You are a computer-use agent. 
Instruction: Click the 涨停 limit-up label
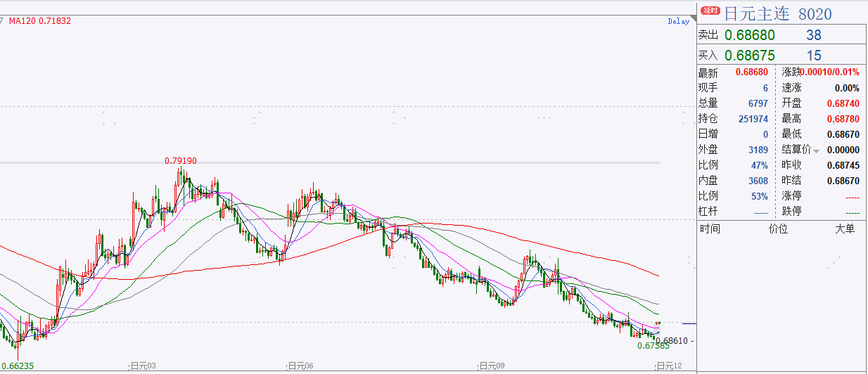pos(791,196)
